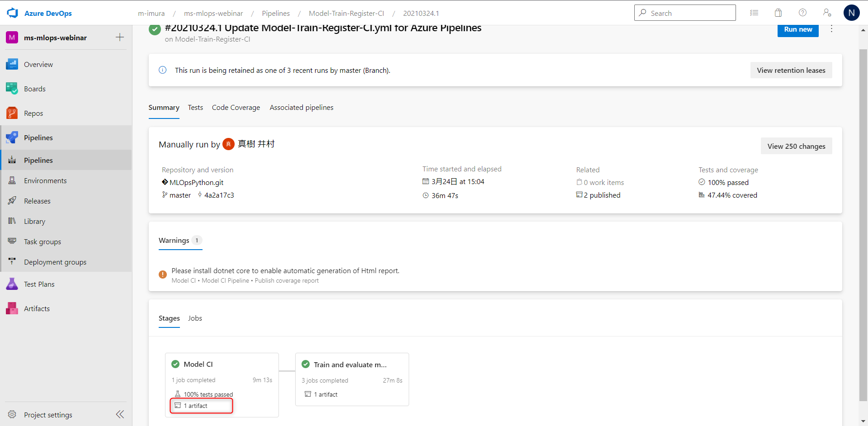This screenshot has width=868, height=426.
Task: Click View retention leases button
Action: [x=791, y=70]
